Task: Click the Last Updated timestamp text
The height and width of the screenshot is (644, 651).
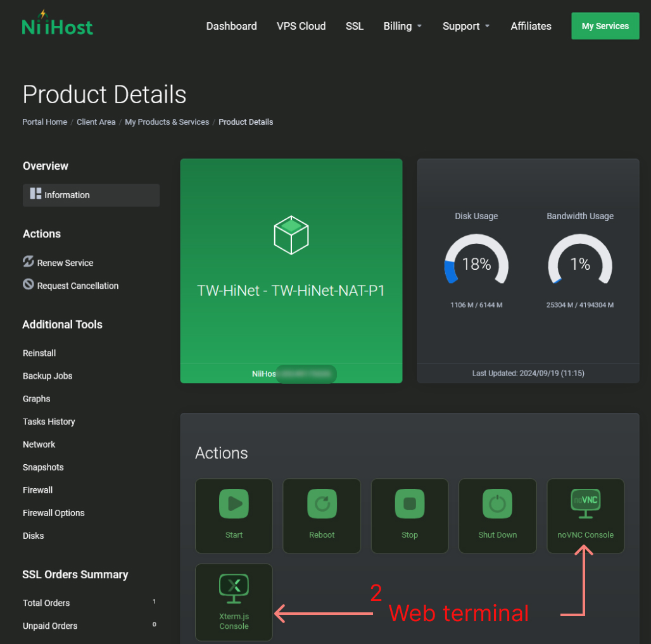Action: [528, 373]
